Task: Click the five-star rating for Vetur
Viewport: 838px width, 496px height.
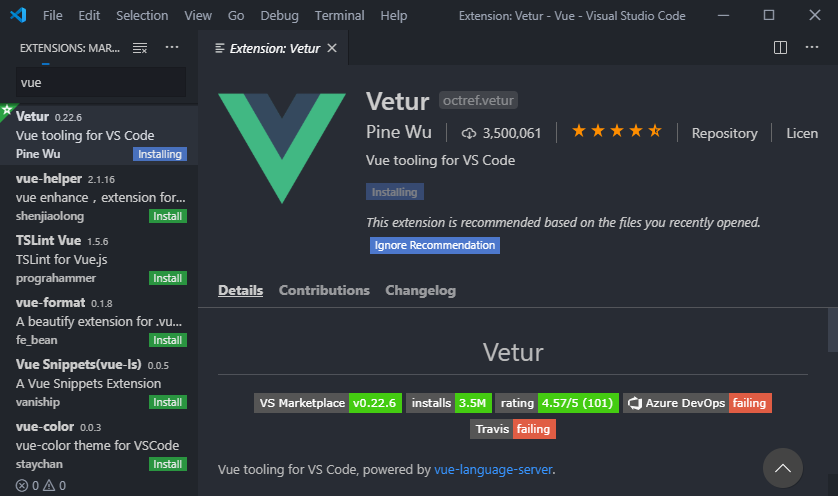Action: [x=617, y=131]
